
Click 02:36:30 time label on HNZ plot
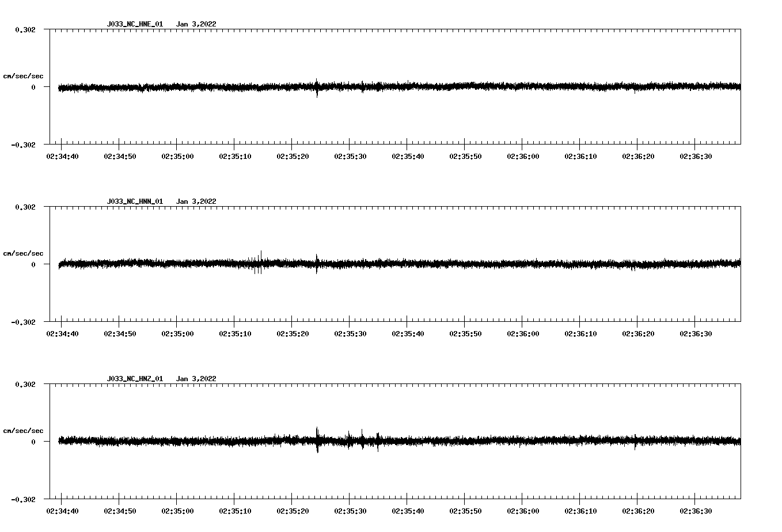pyautogui.click(x=696, y=511)
